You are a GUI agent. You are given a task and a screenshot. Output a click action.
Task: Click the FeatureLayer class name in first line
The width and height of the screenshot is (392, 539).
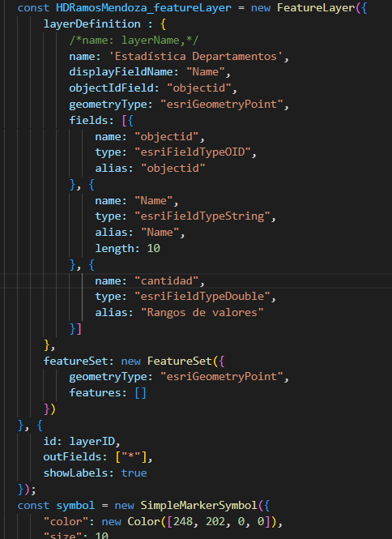(316, 8)
